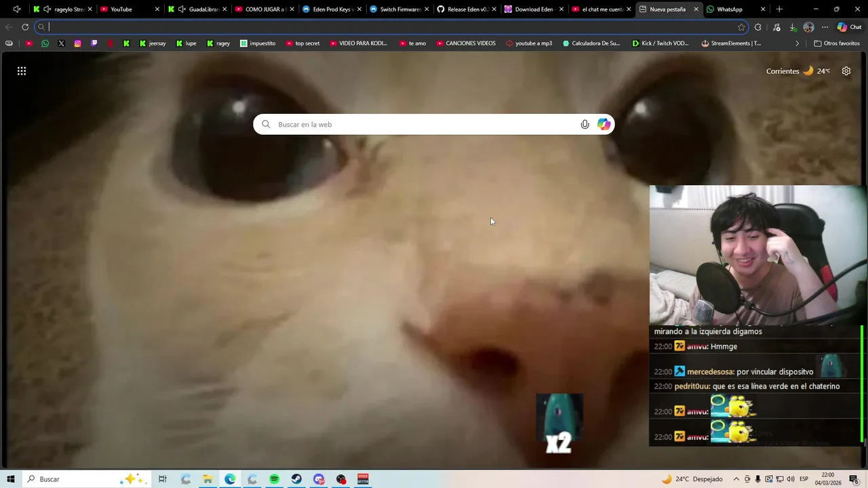
Task: Open the browser profile avatar
Action: tap(808, 27)
